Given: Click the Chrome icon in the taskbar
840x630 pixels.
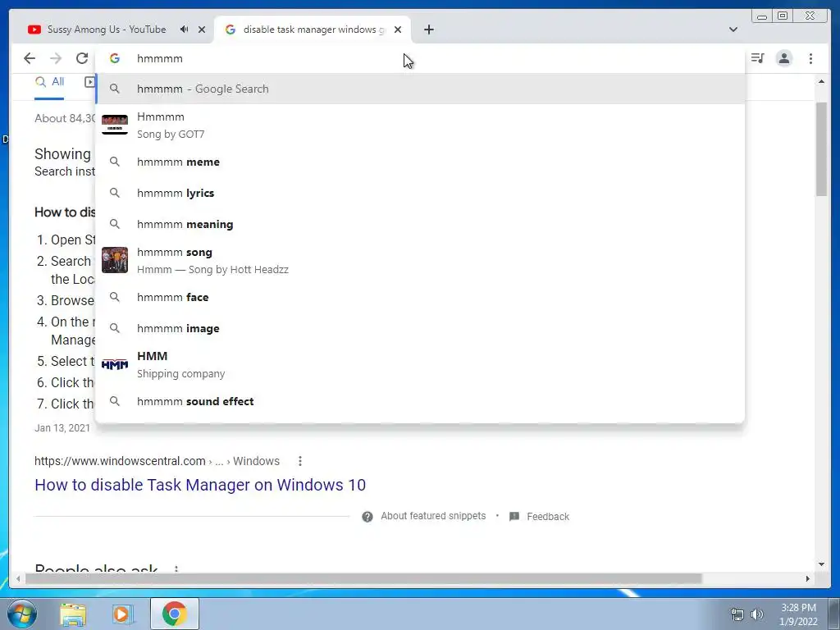Looking at the screenshot, I should 174,614.
